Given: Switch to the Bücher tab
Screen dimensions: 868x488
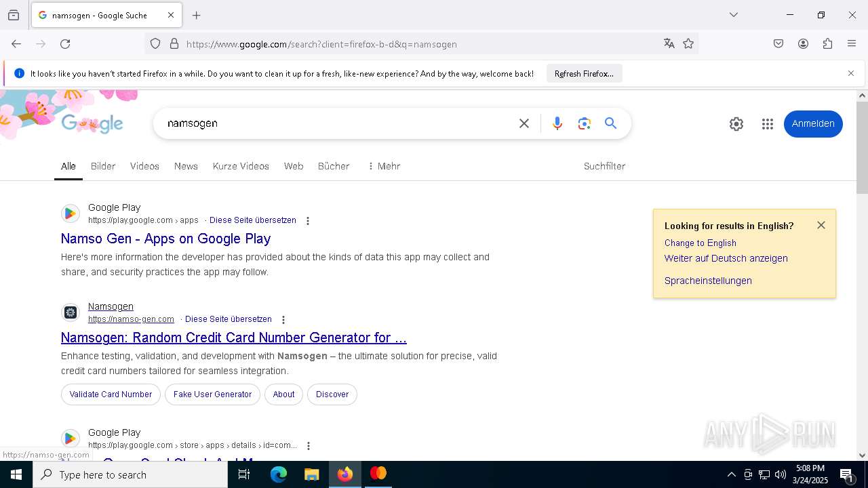Looking at the screenshot, I should (334, 166).
